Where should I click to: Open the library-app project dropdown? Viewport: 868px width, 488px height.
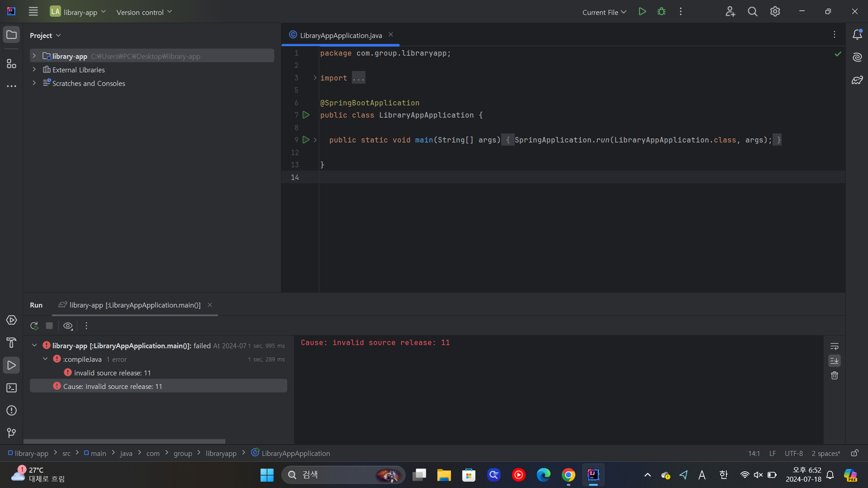pos(78,12)
